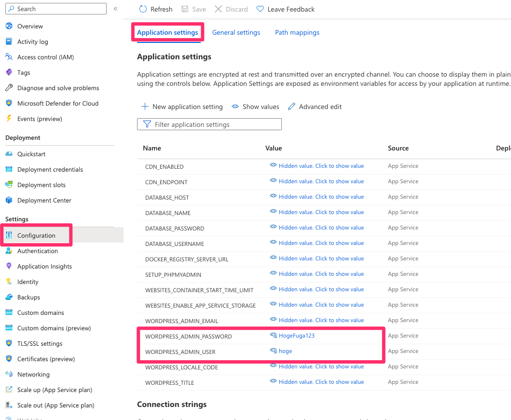Add a New application setting

point(182,107)
